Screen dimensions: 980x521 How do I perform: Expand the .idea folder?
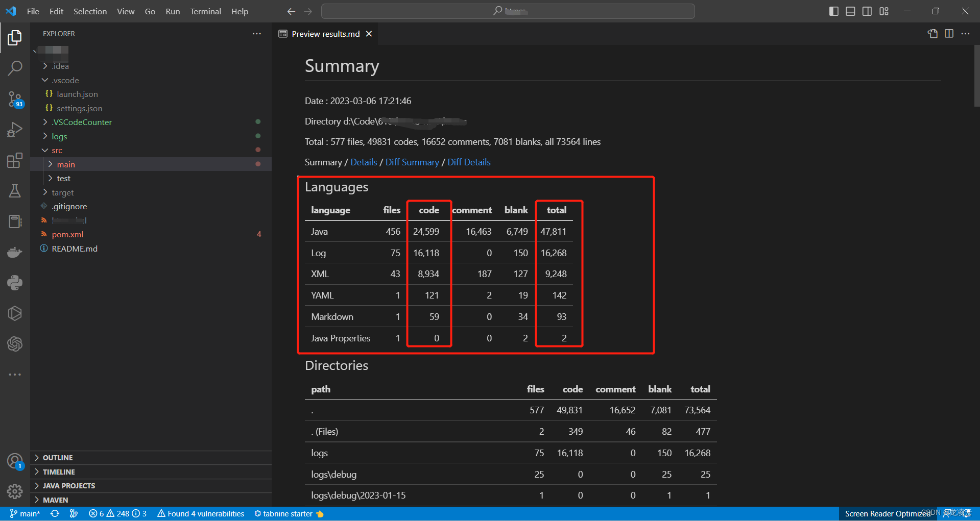tap(151, 66)
